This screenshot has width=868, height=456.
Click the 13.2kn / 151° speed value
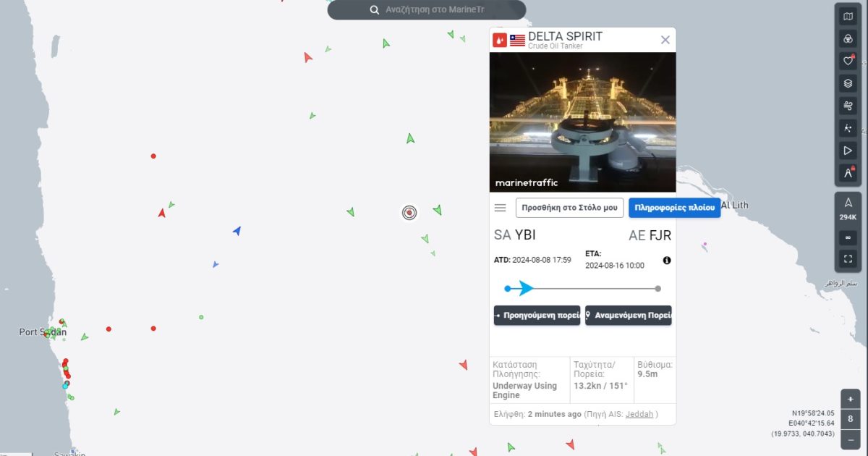(600, 386)
